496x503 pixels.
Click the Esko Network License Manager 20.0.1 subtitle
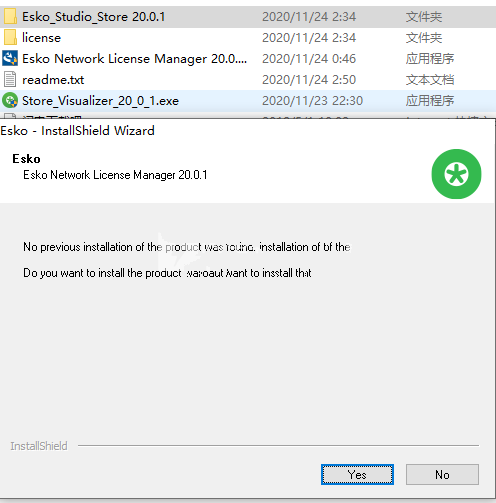click(x=115, y=175)
